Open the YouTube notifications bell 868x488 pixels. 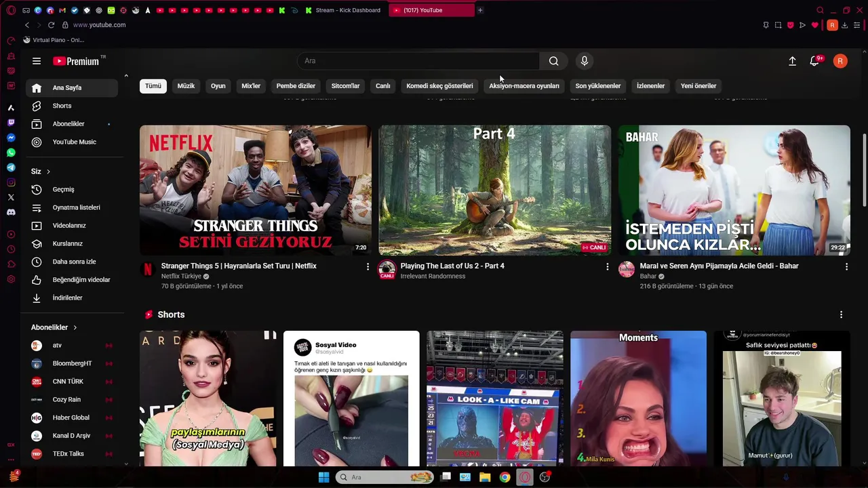point(815,61)
